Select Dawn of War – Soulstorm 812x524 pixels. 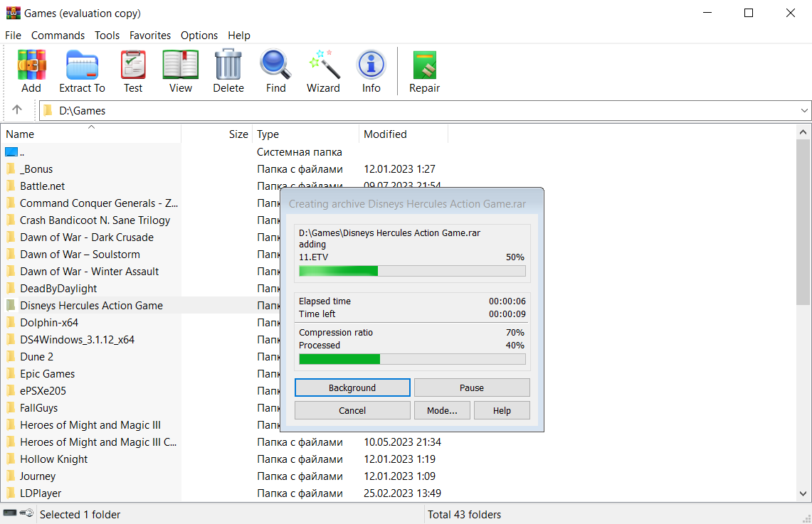80,255
